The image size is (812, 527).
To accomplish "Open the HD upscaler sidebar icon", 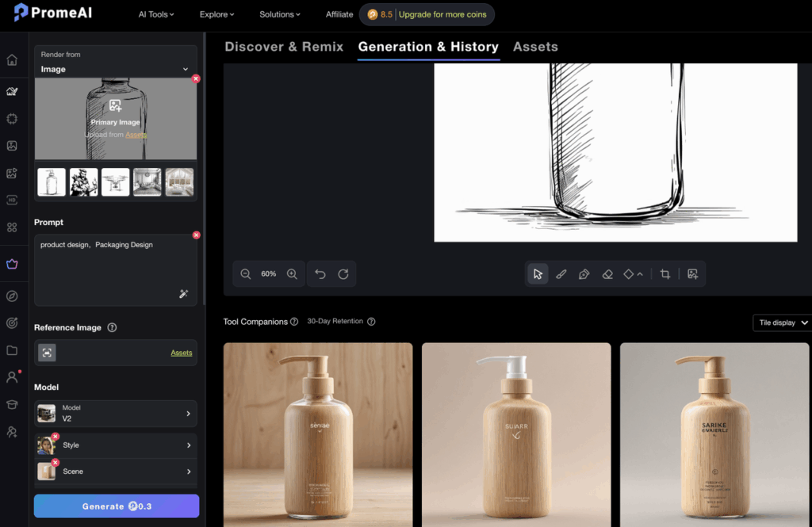I will coord(12,200).
